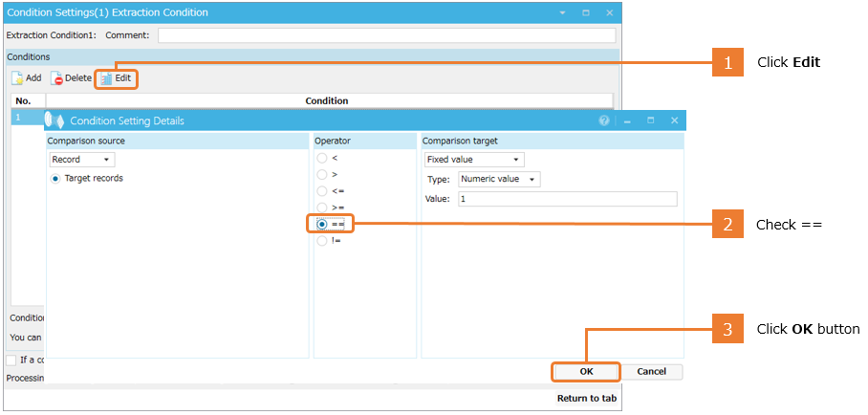Click the Condition Setting Details title bar logo

point(56,121)
